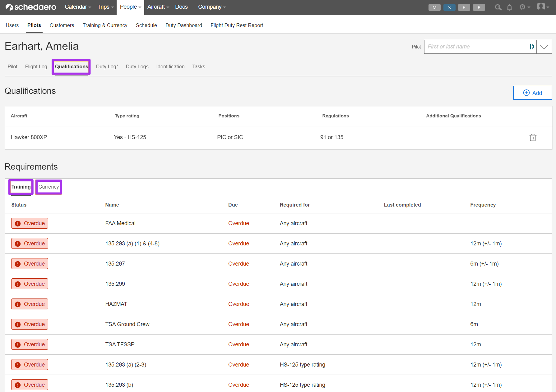The width and height of the screenshot is (556, 392).
Task: Click the TSA TFSSP requirement name
Action: click(120, 344)
